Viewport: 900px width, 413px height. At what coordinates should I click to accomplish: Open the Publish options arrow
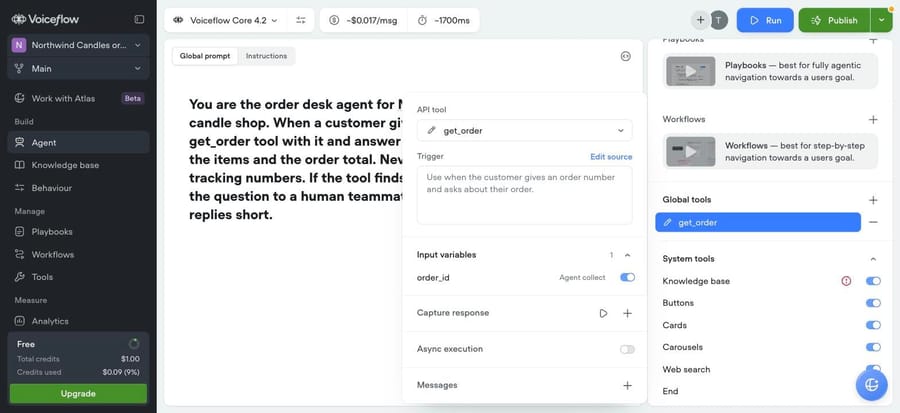coord(881,20)
